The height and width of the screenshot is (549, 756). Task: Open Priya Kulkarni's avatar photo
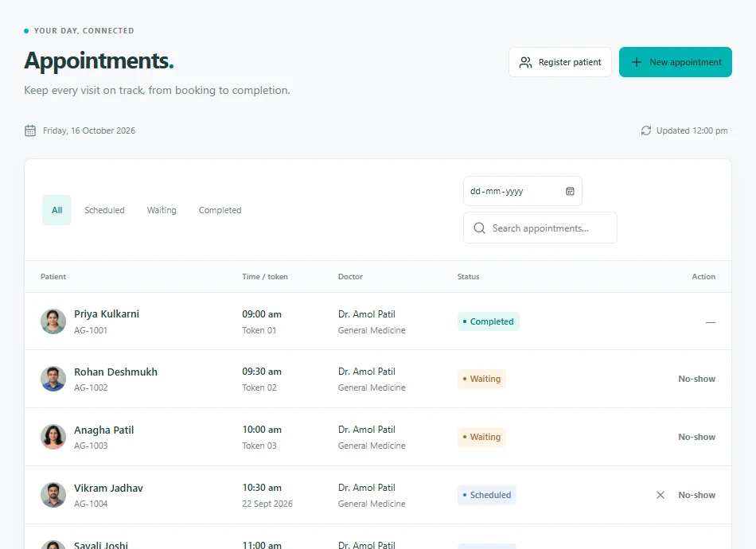coord(53,321)
